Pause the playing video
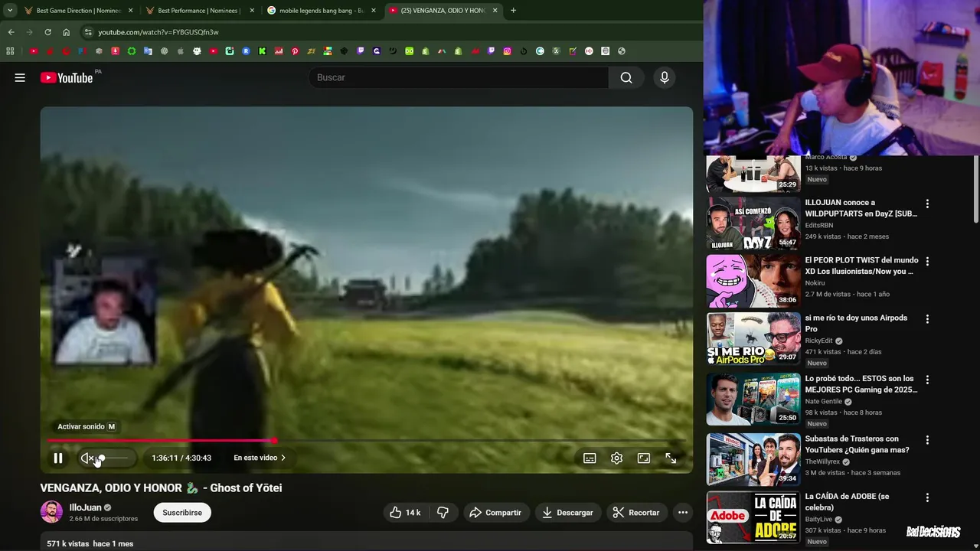Viewport: 980px width, 551px height. [58, 458]
